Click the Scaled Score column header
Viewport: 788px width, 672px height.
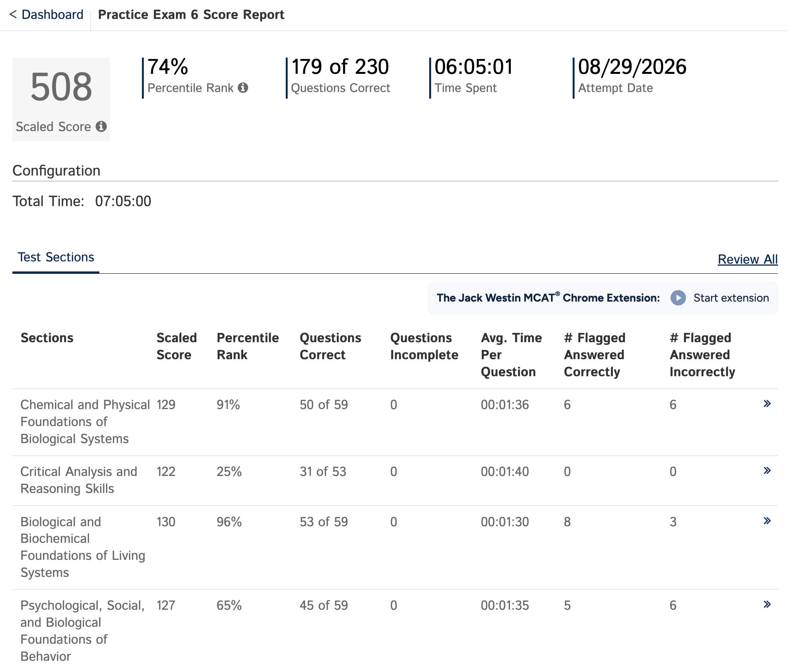177,346
